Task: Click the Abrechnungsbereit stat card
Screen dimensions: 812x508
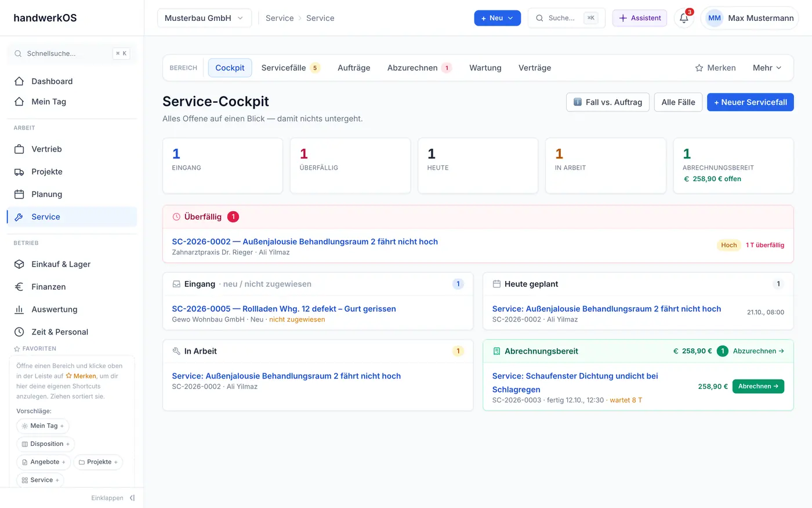Action: tap(733, 165)
